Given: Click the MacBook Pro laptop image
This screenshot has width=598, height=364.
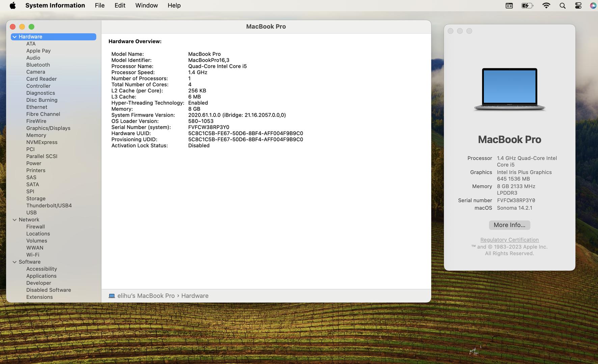Looking at the screenshot, I should tap(510, 89).
